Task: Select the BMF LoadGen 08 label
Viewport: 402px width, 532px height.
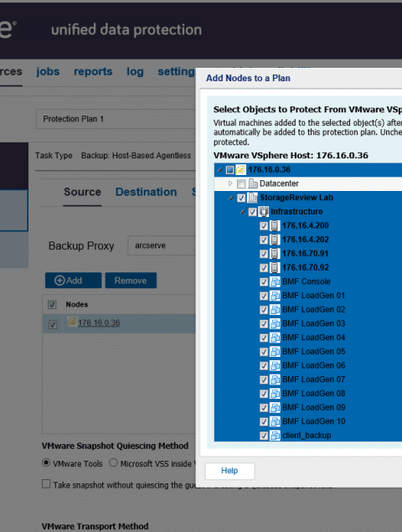Action: 313,394
